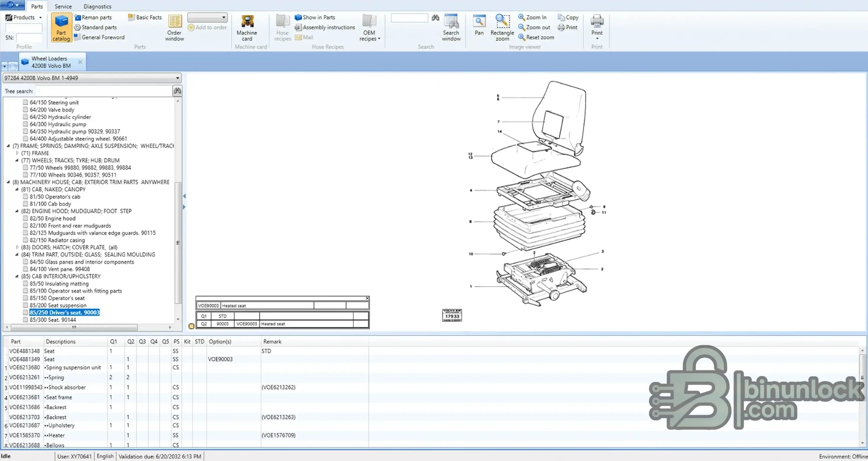Switch to the Diagnostics ribbon tab
Screen dimensions: 868x461
pos(97,6)
